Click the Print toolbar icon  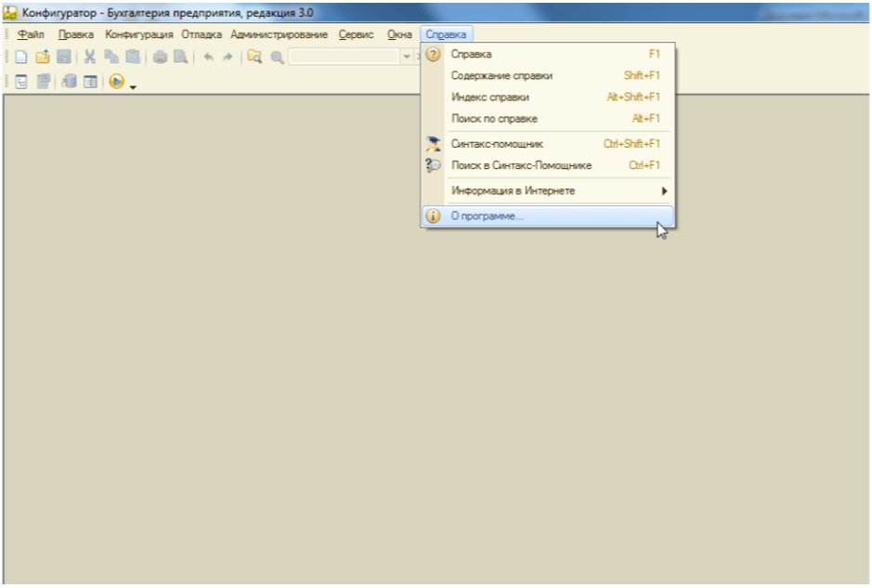tap(159, 57)
